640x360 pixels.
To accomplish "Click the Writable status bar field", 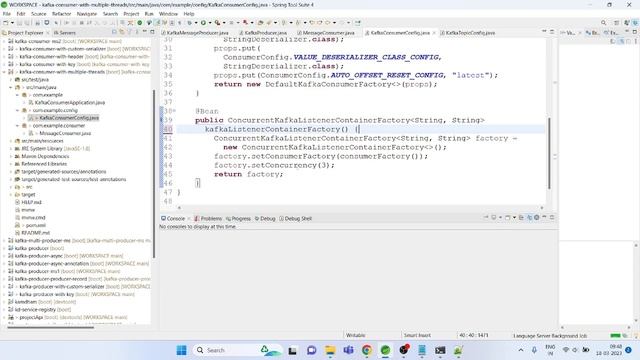I will (x=356, y=336).
